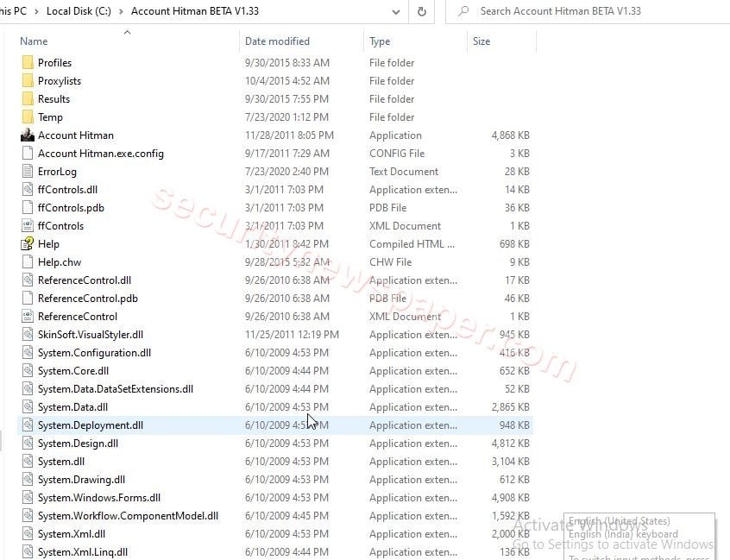The image size is (730, 560).
Task: Sort files by the Type column
Action: (380, 41)
